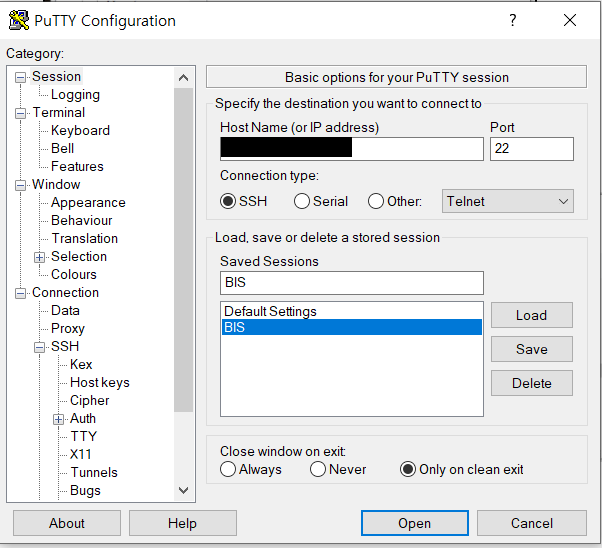Collapse the Window tree node
Viewport: 602px width, 548px height.
(20, 185)
